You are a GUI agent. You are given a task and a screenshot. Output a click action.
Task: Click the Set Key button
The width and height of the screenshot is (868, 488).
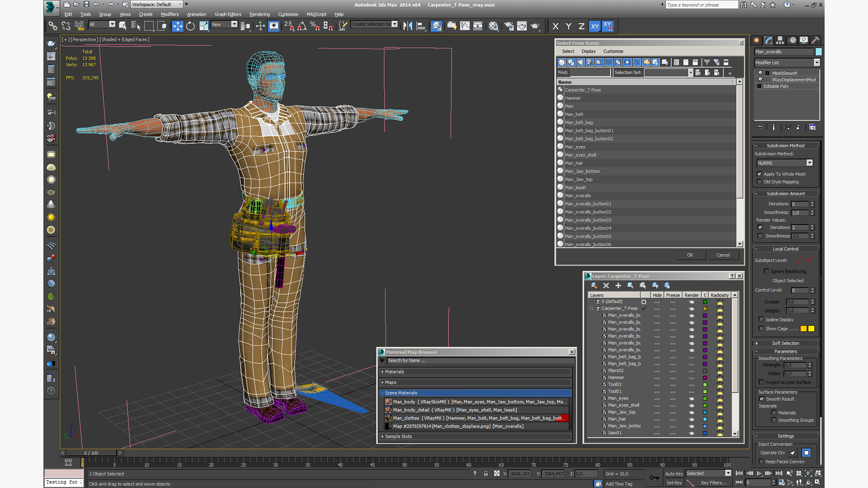click(x=674, y=483)
